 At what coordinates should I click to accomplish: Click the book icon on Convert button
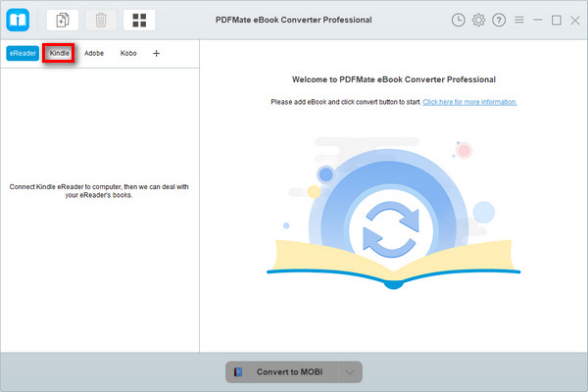coord(238,371)
